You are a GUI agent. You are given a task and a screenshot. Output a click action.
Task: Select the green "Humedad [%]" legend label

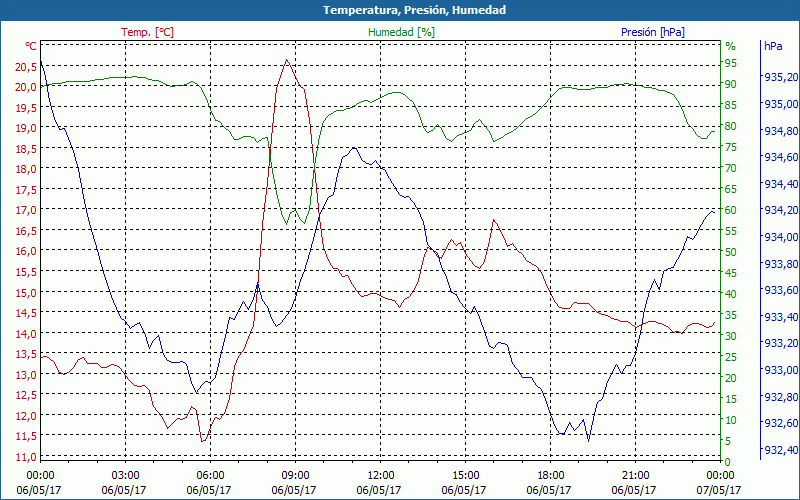point(401,32)
